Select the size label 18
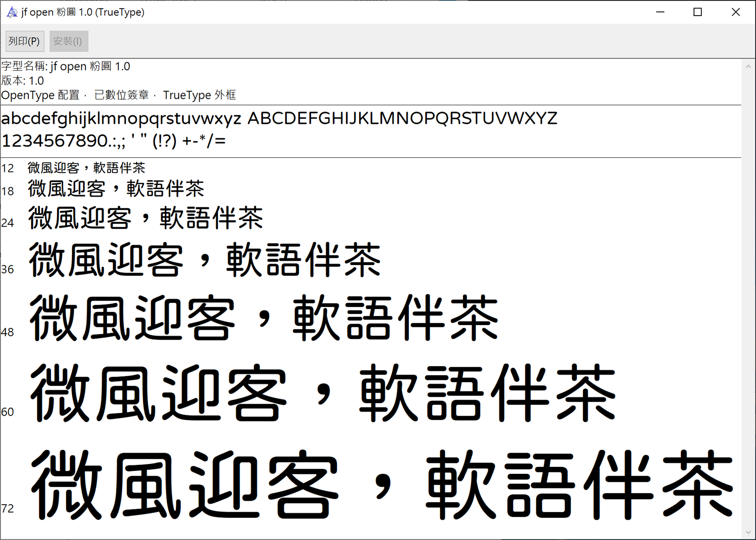This screenshot has width=756, height=540. pyautogui.click(x=8, y=191)
